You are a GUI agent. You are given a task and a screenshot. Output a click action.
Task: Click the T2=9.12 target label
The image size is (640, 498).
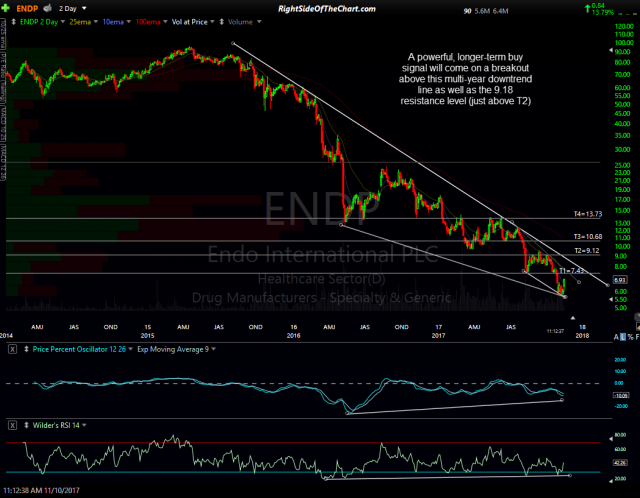[x=587, y=251]
